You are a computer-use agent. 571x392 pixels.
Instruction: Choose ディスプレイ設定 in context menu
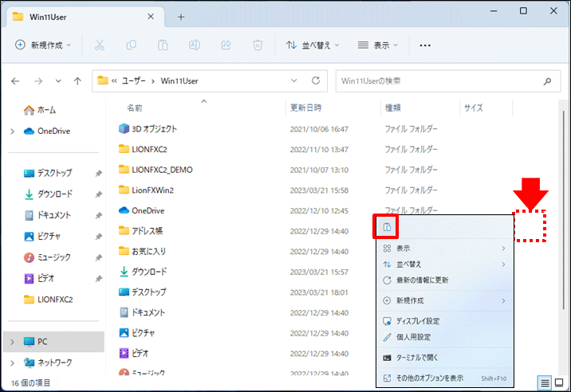(x=445, y=321)
